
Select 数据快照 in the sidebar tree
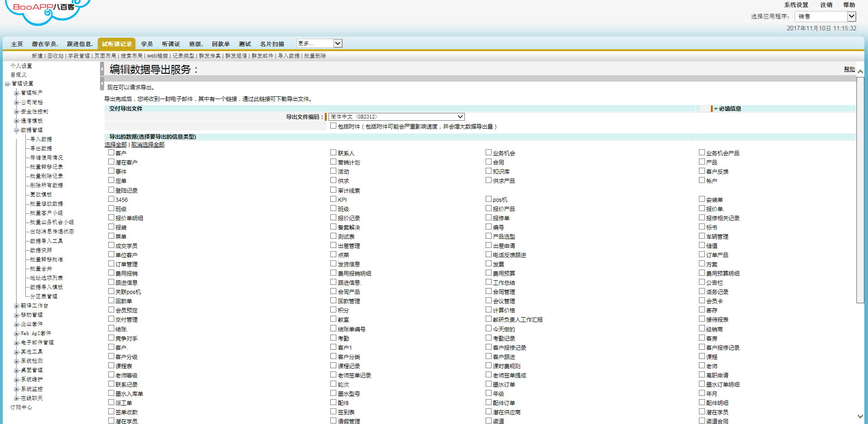pos(41,250)
